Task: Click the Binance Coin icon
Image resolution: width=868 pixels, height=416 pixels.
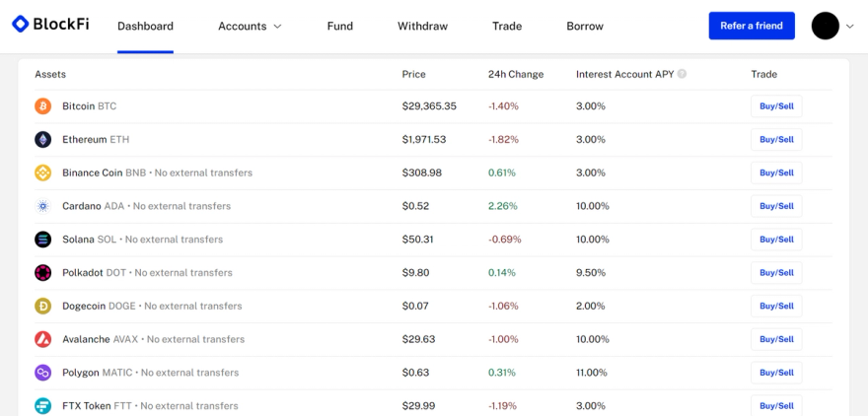Action: (43, 173)
